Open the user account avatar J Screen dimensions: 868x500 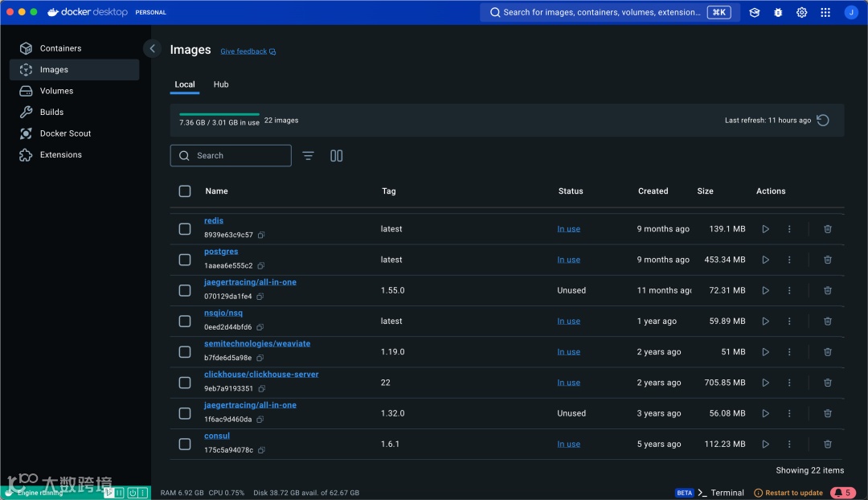(851, 12)
